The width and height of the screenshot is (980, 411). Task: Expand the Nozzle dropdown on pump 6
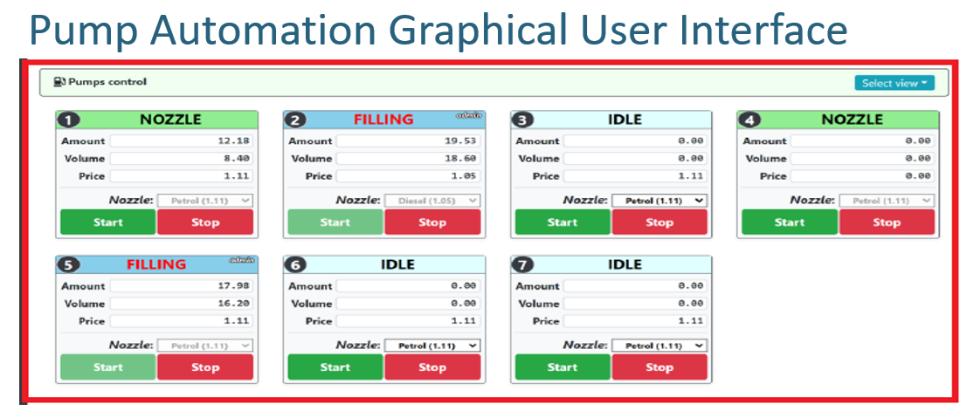(x=432, y=346)
